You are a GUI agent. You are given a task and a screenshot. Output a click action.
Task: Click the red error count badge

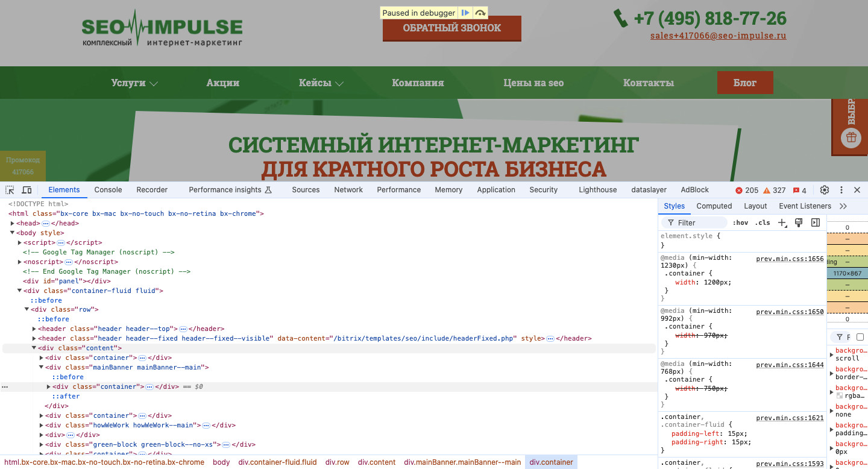(x=747, y=190)
